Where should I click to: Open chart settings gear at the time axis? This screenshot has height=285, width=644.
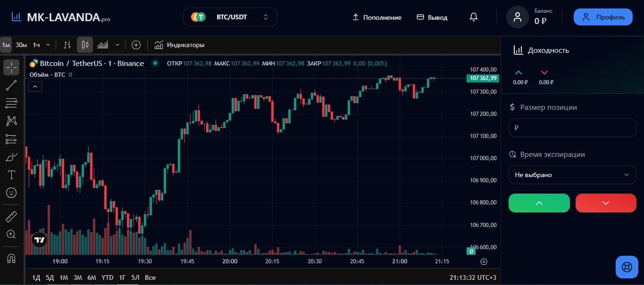click(484, 261)
